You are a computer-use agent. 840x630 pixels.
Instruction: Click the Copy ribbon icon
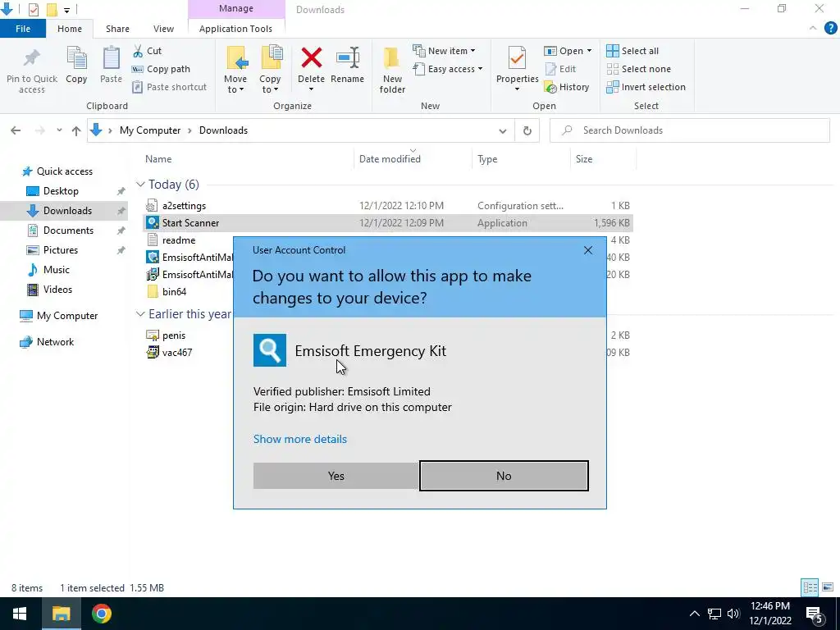pyautogui.click(x=76, y=58)
